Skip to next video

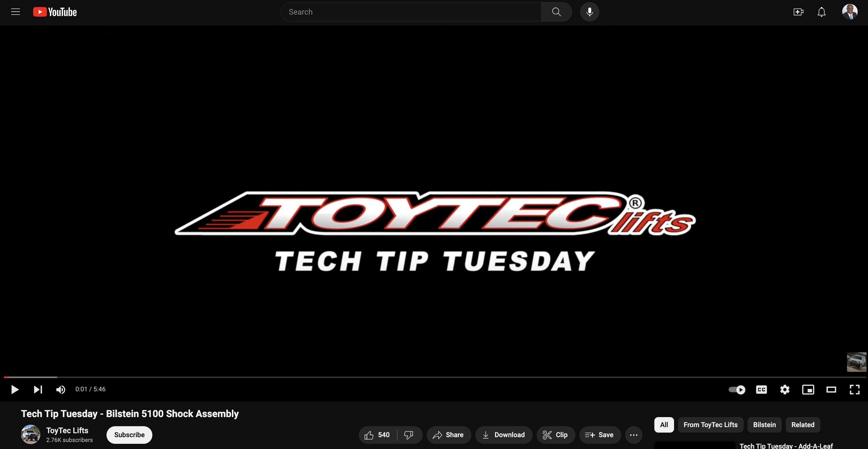click(x=37, y=390)
